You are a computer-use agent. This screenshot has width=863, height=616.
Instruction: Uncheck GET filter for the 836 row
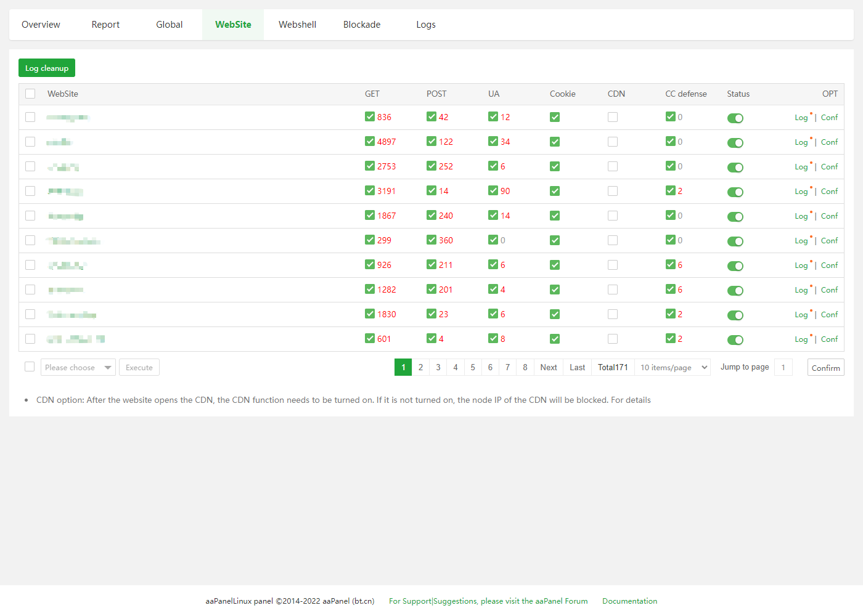(x=370, y=117)
